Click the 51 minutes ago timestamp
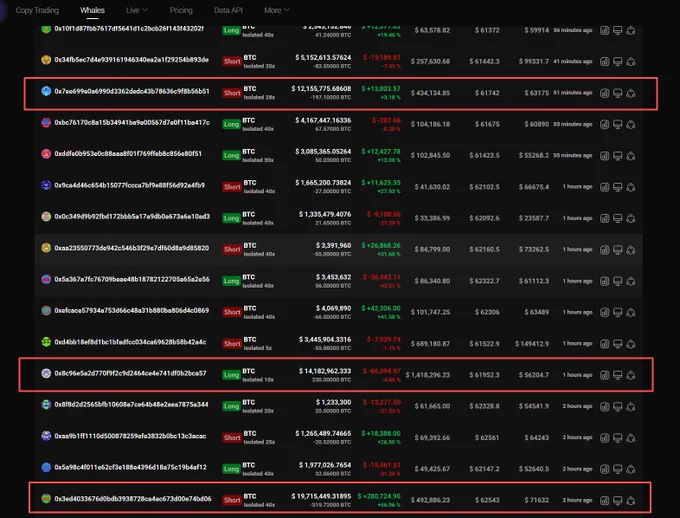Viewport: 680px width, 518px height. coord(572,92)
